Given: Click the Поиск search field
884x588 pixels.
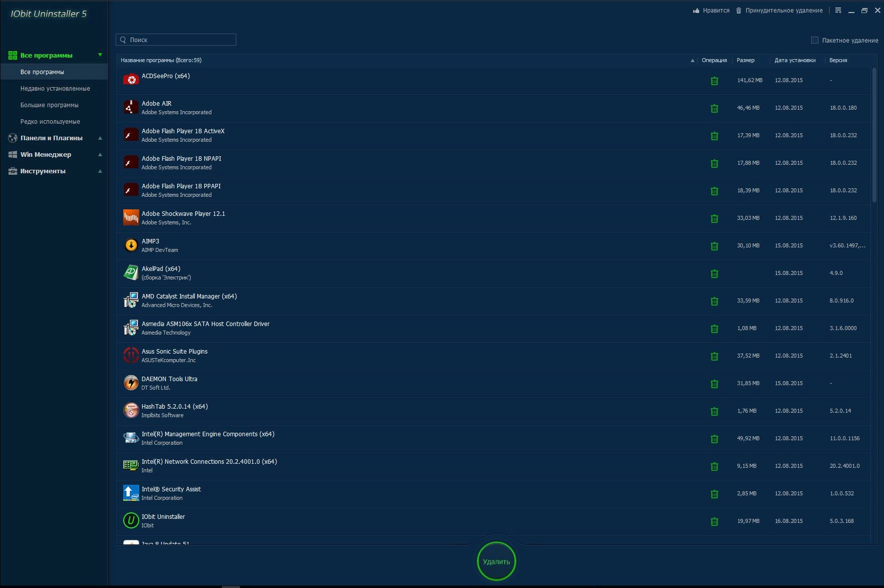Looking at the screenshot, I should click(176, 40).
